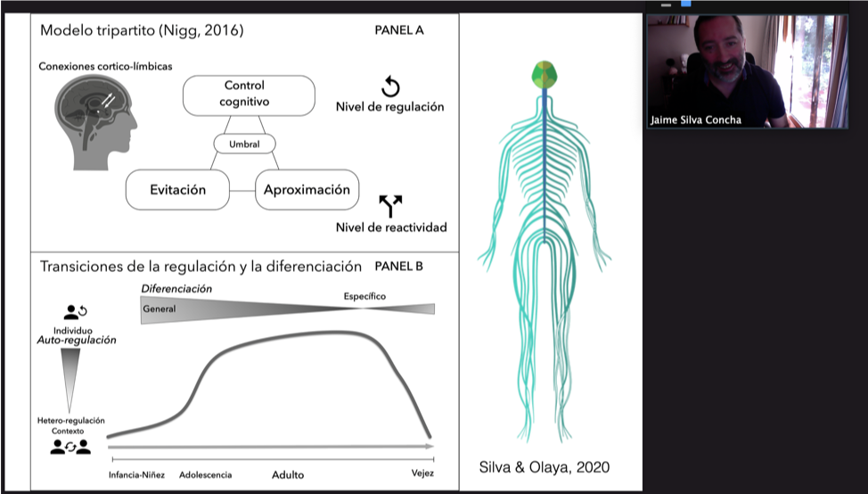Click the 'Jaime Silva Concha' name label
The image size is (868, 494).
[696, 119]
